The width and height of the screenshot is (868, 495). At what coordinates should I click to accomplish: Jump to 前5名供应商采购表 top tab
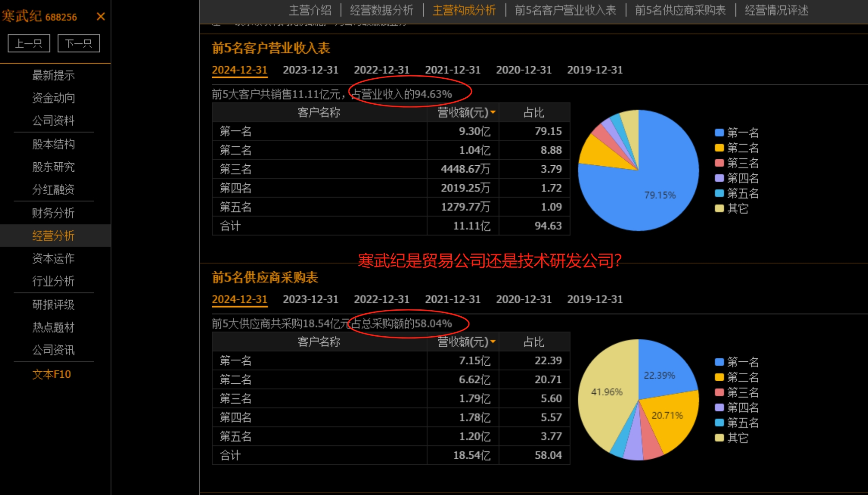[680, 10]
